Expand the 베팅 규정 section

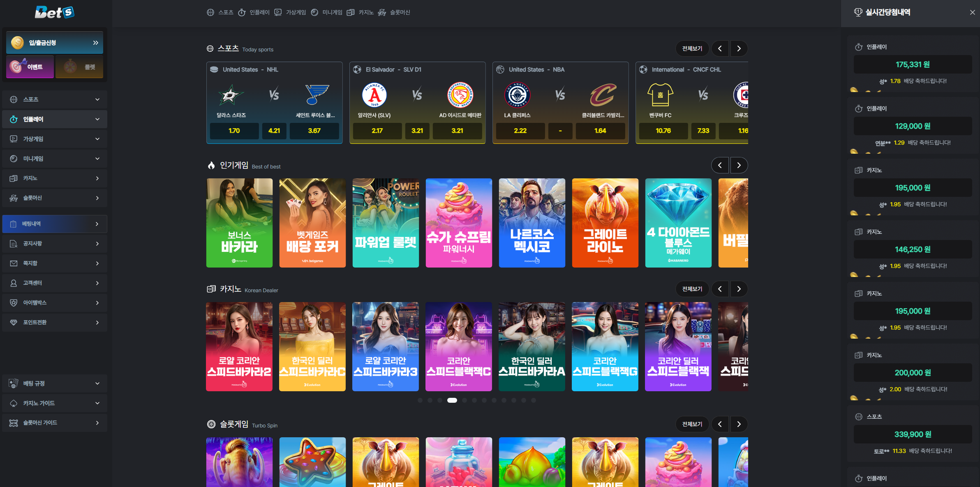(x=54, y=383)
